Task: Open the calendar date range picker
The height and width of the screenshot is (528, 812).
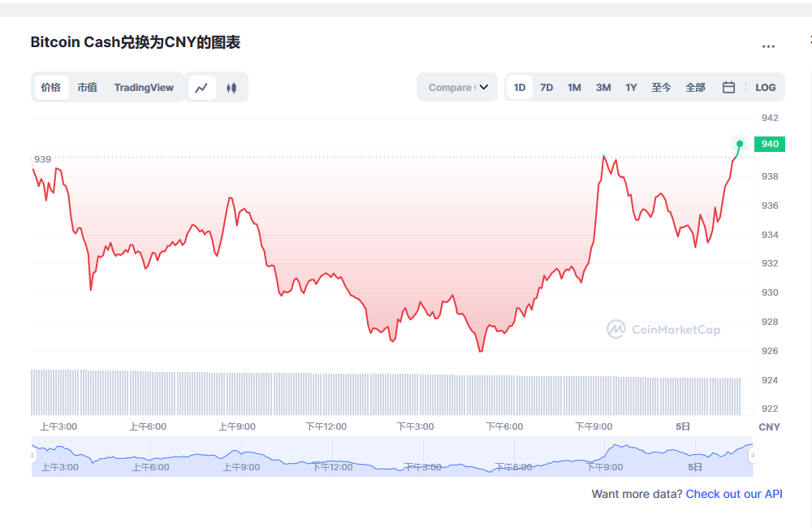Action: click(728, 87)
